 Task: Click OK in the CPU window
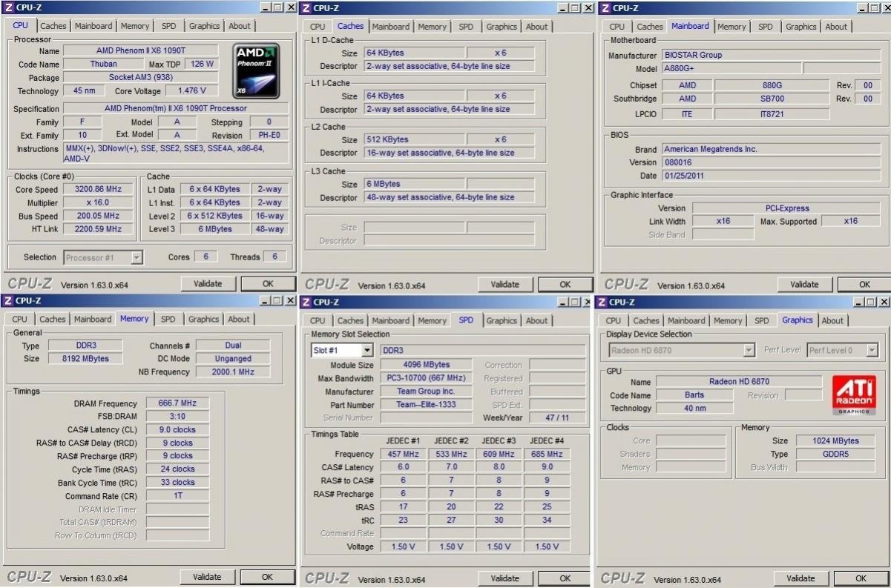click(268, 283)
